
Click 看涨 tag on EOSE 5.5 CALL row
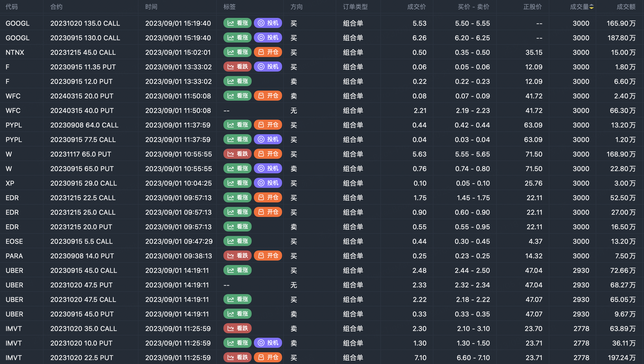click(237, 241)
